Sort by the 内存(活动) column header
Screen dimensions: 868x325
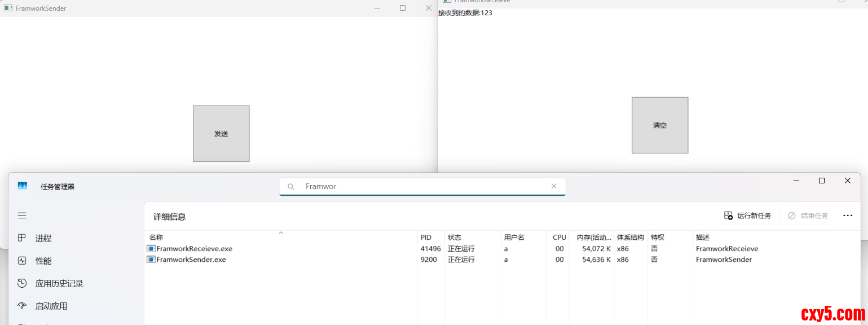click(593, 238)
